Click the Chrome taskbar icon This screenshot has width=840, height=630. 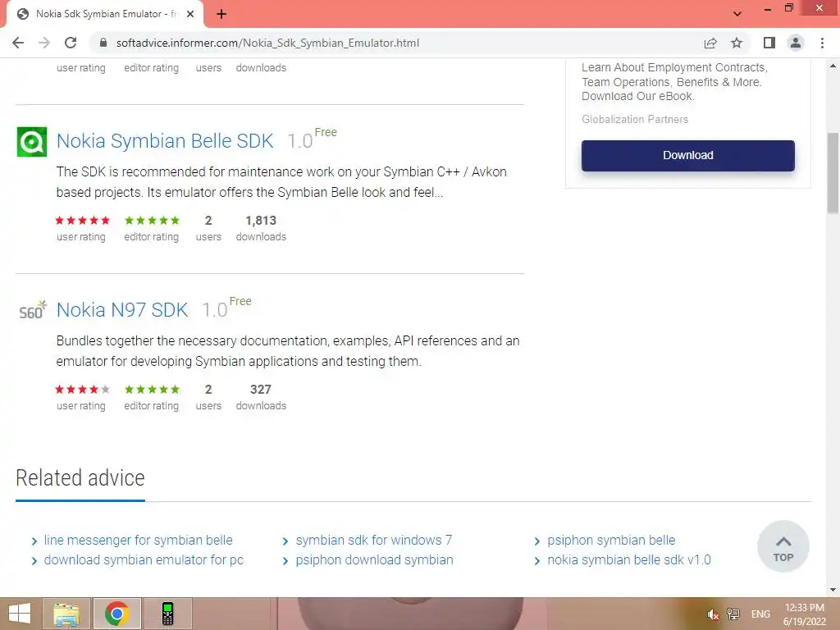tap(116, 614)
